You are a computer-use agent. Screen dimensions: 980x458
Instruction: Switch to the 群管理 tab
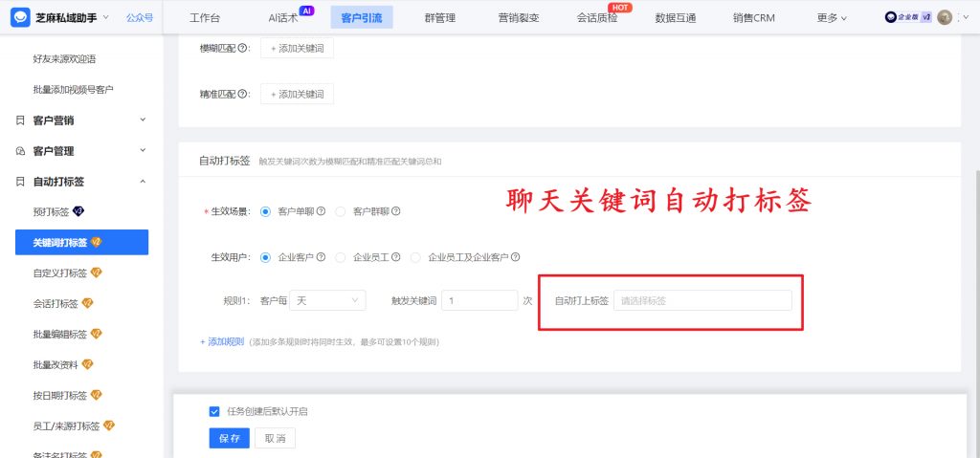tap(439, 17)
